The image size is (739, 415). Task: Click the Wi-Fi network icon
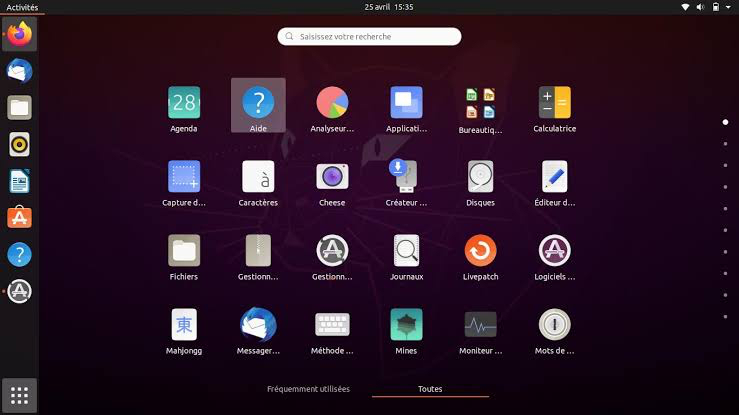[x=685, y=7]
